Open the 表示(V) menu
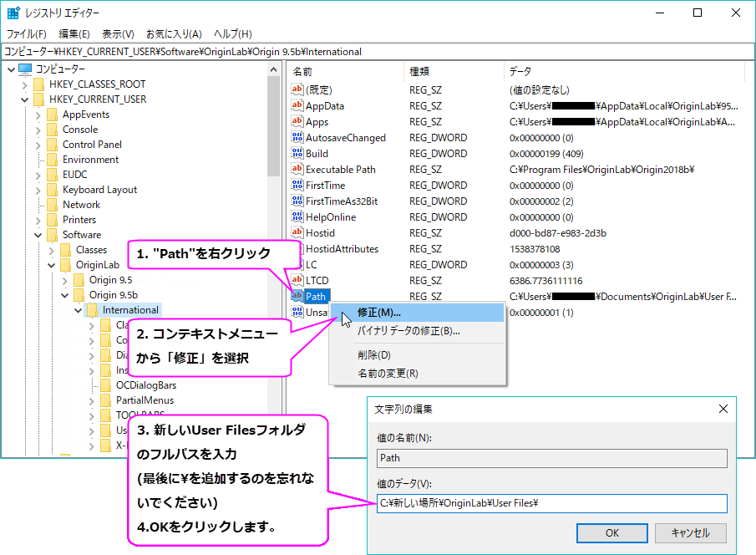The width and height of the screenshot is (756, 555). point(118,33)
